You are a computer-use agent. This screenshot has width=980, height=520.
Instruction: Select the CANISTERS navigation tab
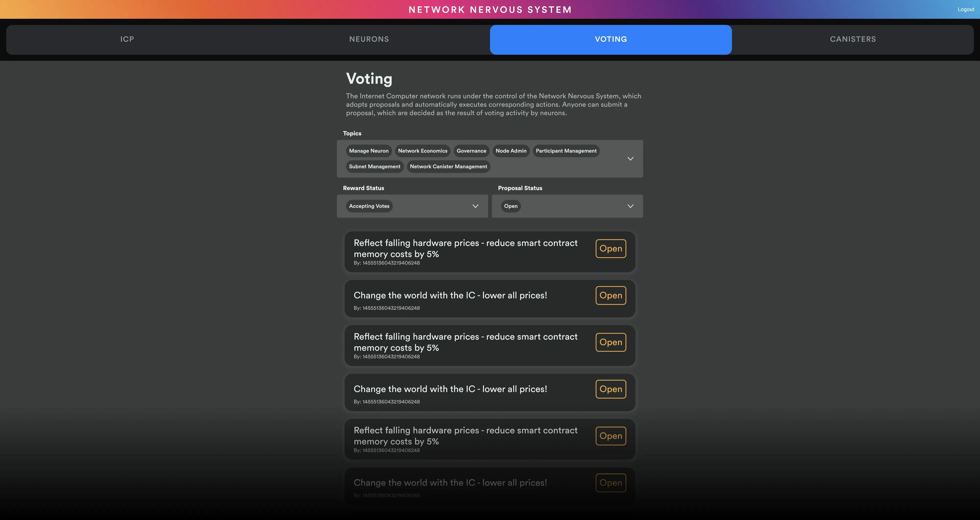pos(853,39)
